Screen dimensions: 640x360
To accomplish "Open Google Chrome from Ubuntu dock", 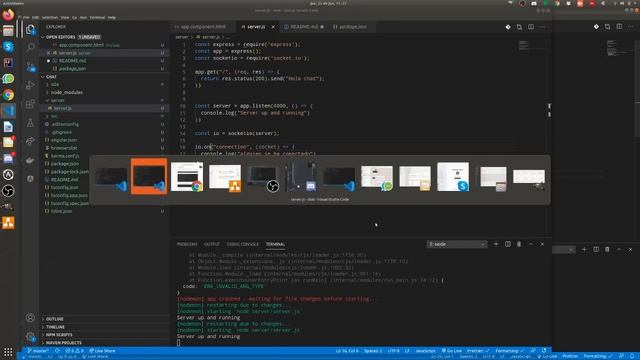I will point(8,95).
